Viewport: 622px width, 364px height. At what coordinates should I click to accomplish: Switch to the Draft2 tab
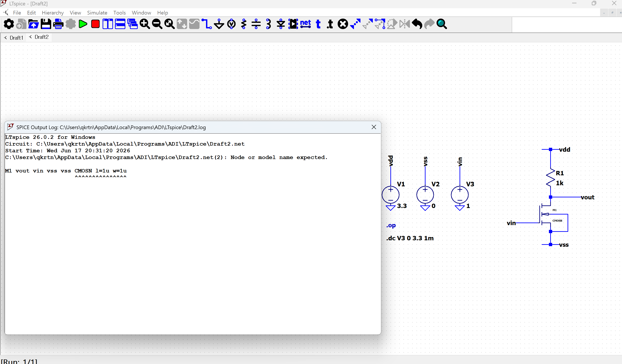click(39, 37)
